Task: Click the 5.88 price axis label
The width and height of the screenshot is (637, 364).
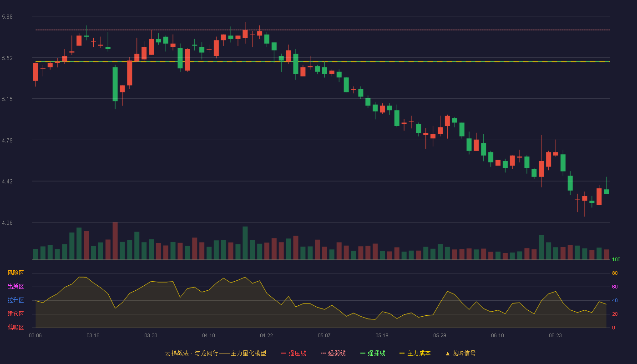Action: 7,17
